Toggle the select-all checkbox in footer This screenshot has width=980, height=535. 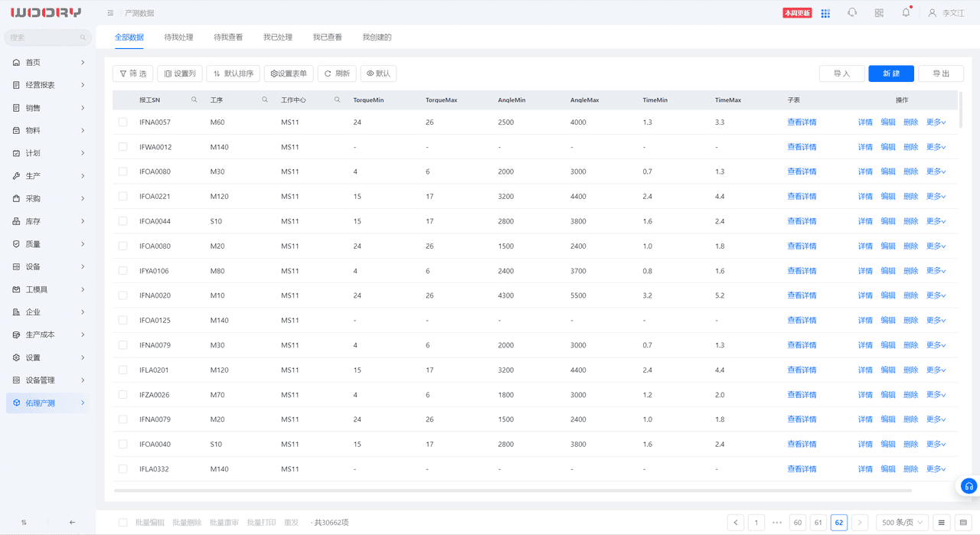click(x=122, y=523)
